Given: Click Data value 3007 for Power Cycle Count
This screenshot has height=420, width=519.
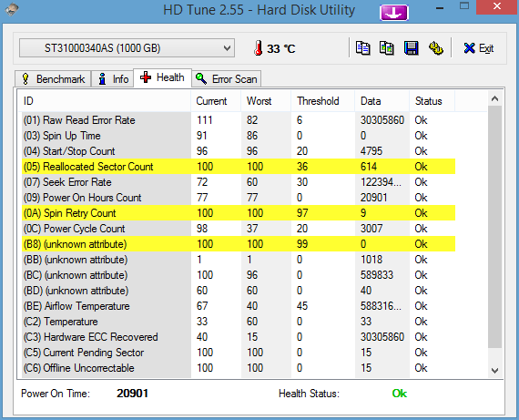Looking at the screenshot, I should [x=371, y=229].
